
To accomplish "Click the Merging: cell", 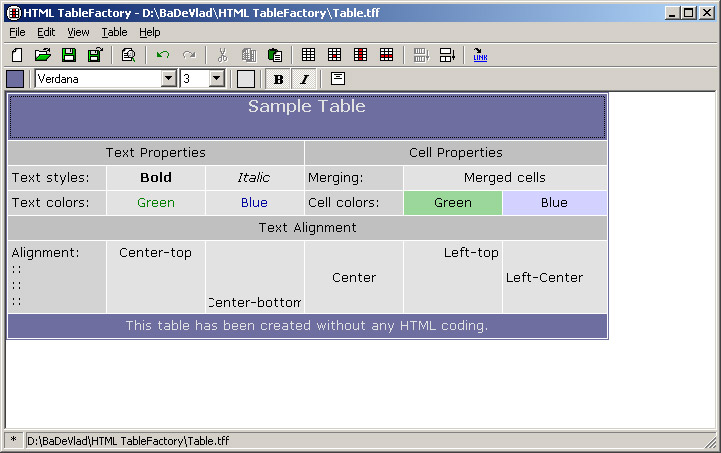I will 354,178.
